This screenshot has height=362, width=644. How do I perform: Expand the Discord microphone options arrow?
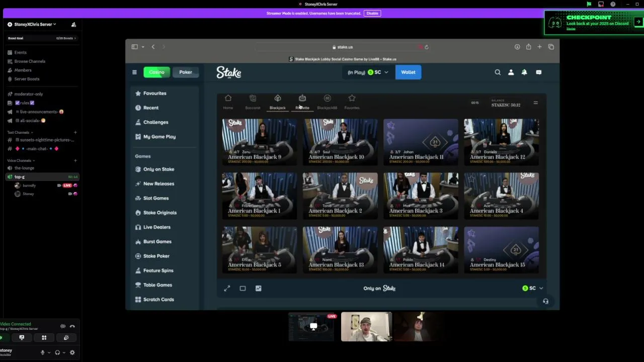coord(49,352)
